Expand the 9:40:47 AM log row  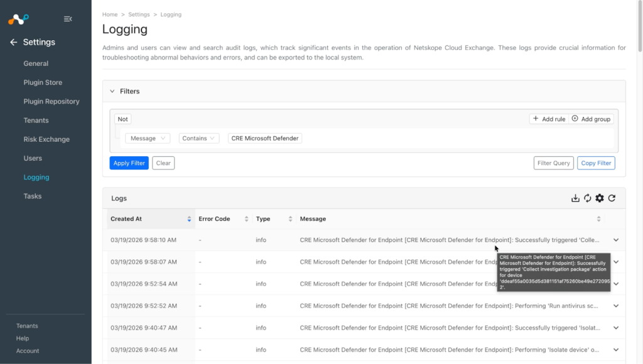(616, 328)
